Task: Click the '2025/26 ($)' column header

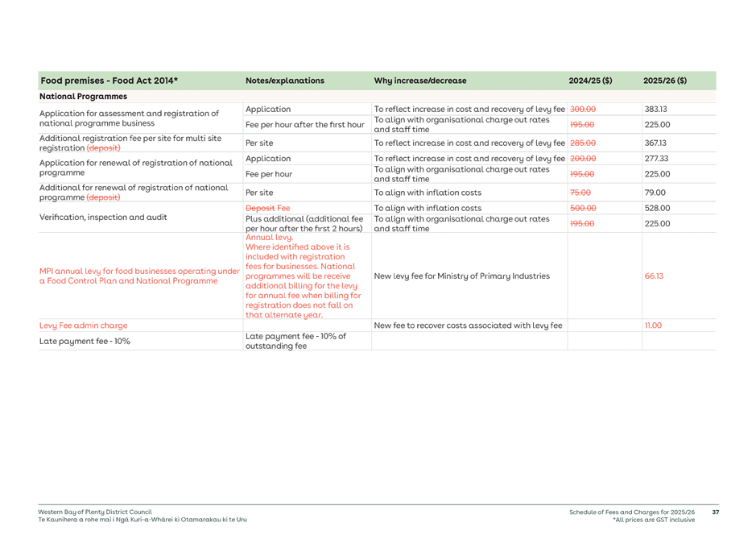Action: click(664, 81)
